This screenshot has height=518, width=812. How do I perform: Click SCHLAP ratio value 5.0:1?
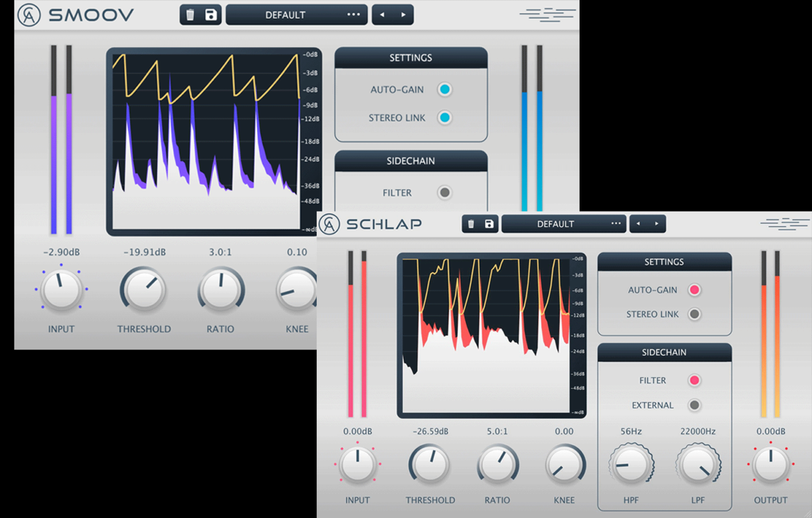[x=497, y=431]
